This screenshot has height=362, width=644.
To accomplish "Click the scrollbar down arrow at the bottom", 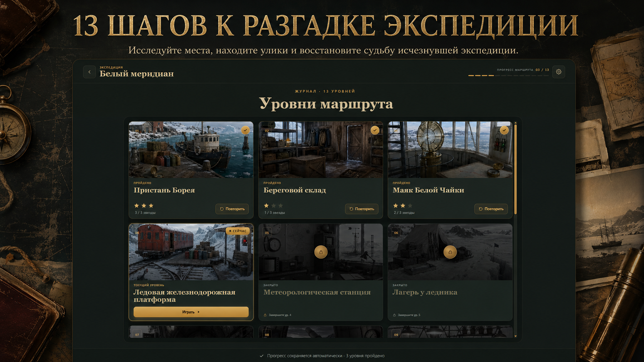I will click(x=515, y=336).
